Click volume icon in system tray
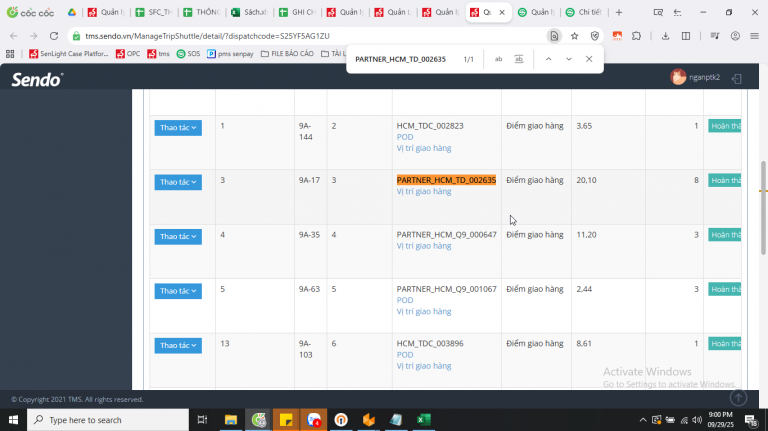Viewport: 768px width, 431px height. (x=697, y=420)
